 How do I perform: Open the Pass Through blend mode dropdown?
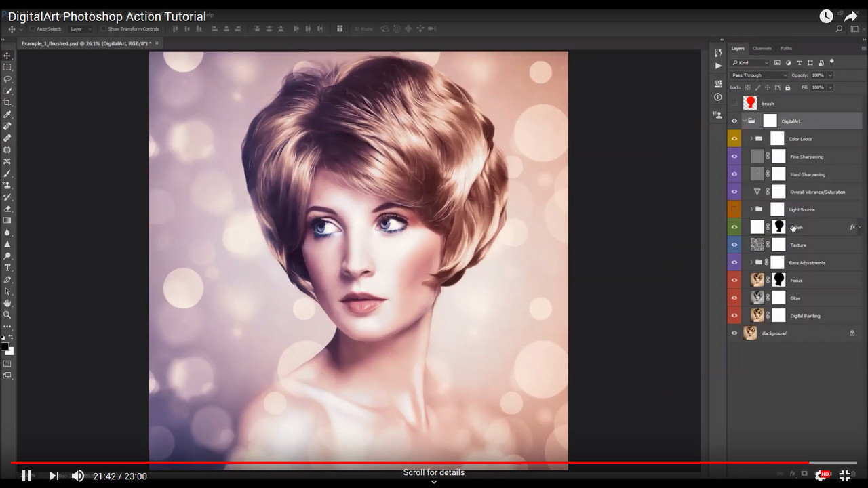click(759, 75)
